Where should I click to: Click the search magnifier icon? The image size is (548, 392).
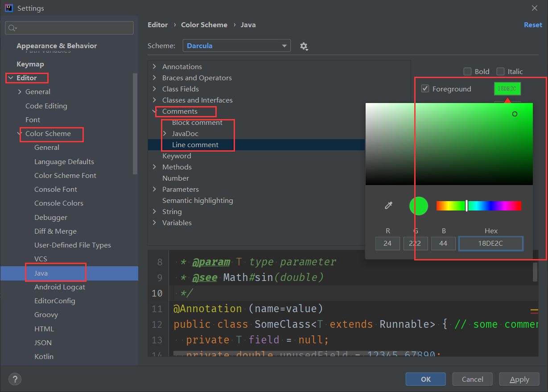coord(12,28)
